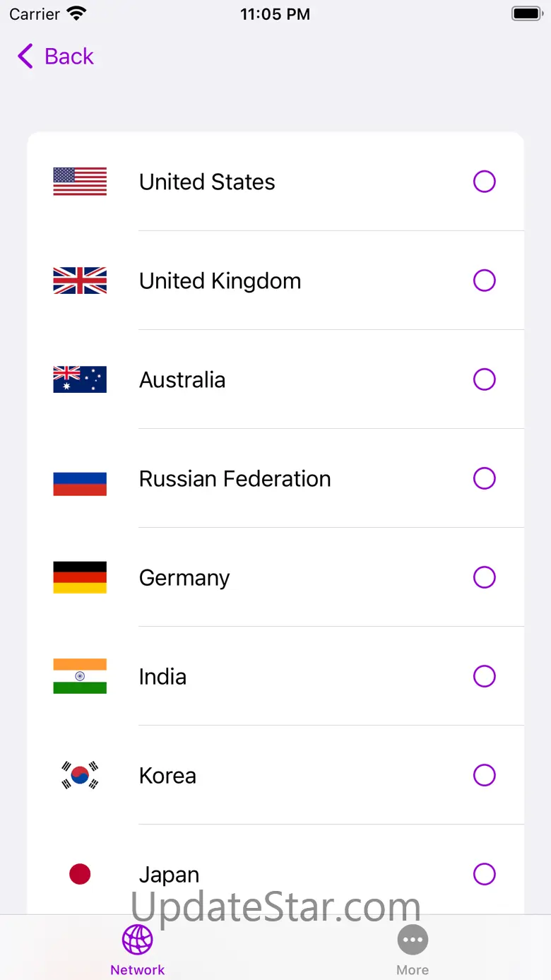Tap the Germany flag icon
The width and height of the screenshot is (551, 980).
(80, 577)
